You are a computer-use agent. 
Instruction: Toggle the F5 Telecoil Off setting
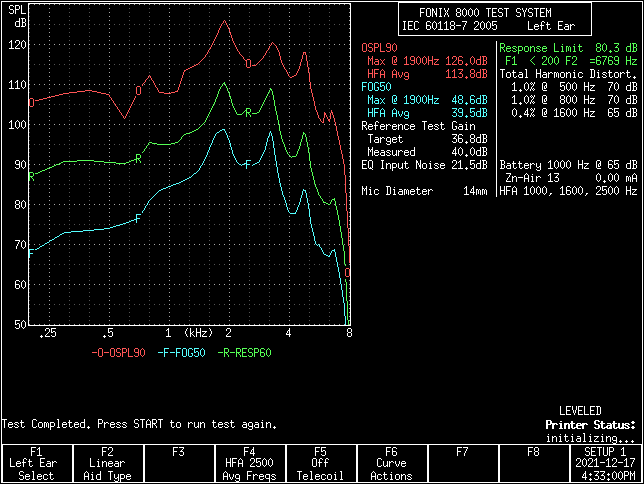pos(320,463)
